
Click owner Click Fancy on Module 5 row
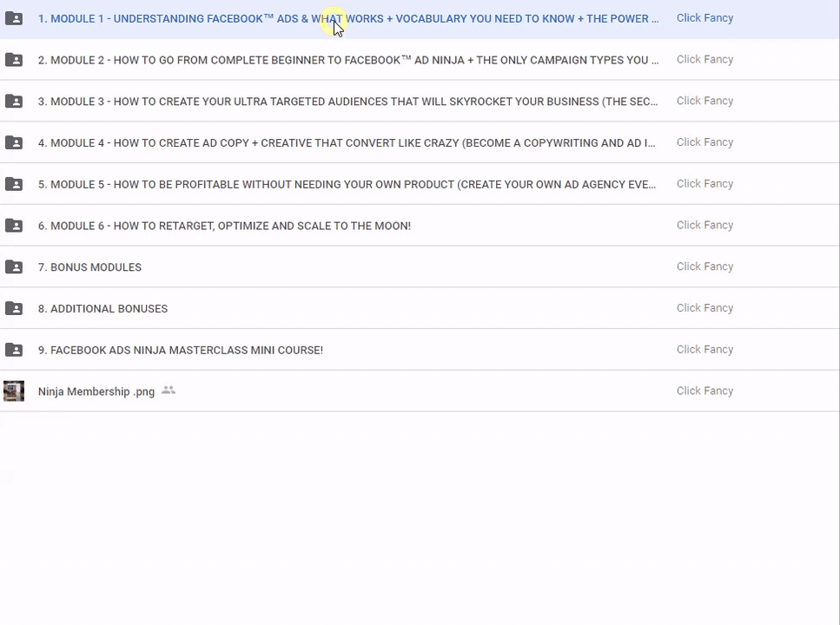(704, 184)
